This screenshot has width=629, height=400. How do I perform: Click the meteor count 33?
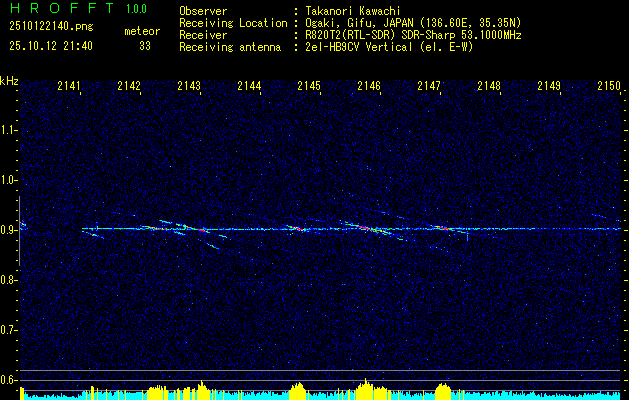[145, 46]
